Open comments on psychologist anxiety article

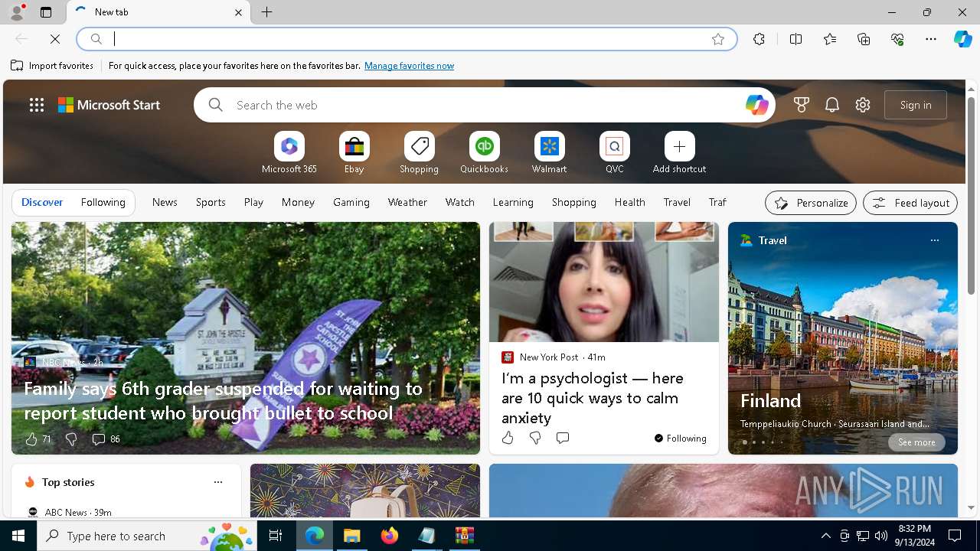tap(562, 438)
